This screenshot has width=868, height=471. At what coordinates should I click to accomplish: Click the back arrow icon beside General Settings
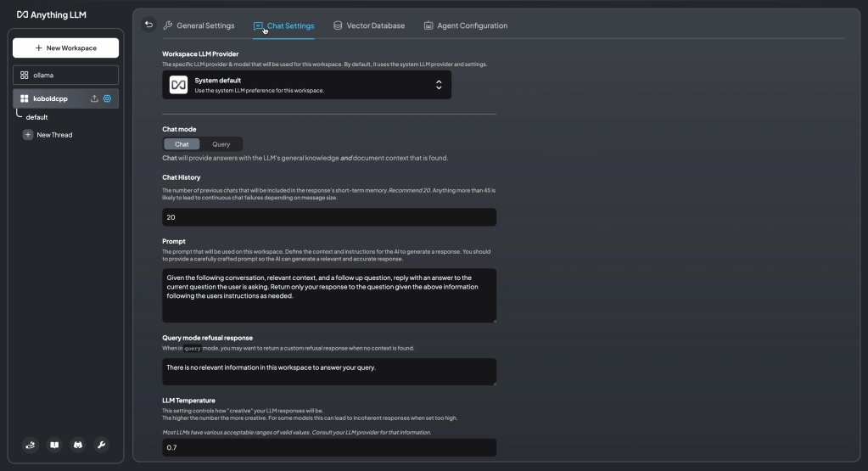149,25
